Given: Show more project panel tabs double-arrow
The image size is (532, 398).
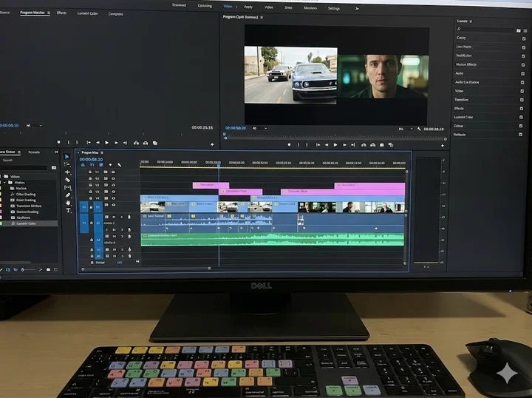Looking at the screenshot, I should click(56, 152).
